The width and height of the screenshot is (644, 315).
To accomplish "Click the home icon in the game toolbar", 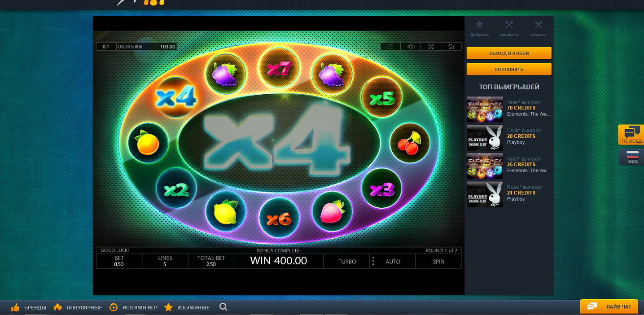I will [451, 46].
